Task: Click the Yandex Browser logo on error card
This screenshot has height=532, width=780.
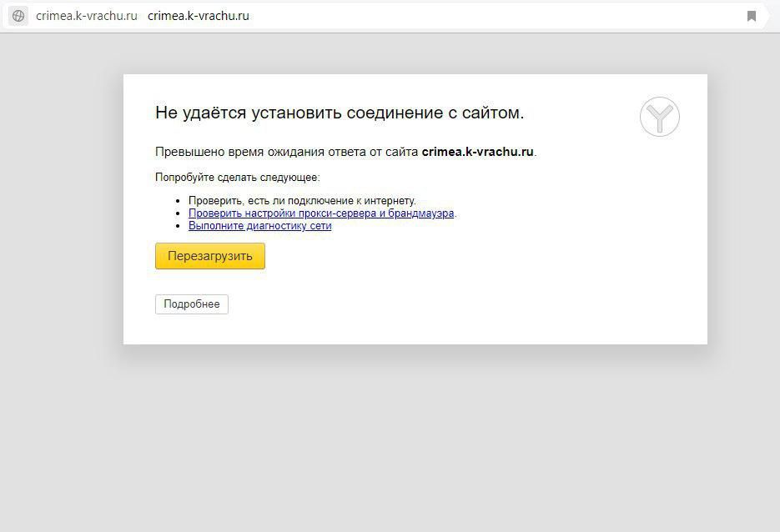Action: (659, 117)
